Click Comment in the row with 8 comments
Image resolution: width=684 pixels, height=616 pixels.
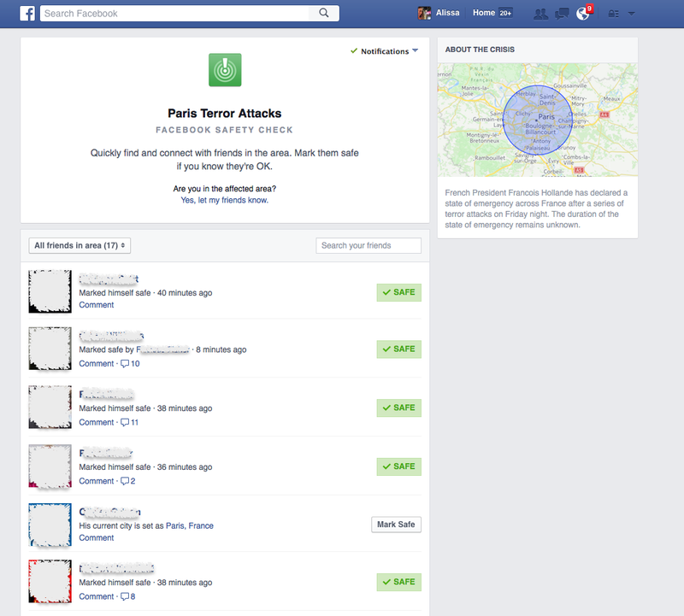tap(97, 596)
